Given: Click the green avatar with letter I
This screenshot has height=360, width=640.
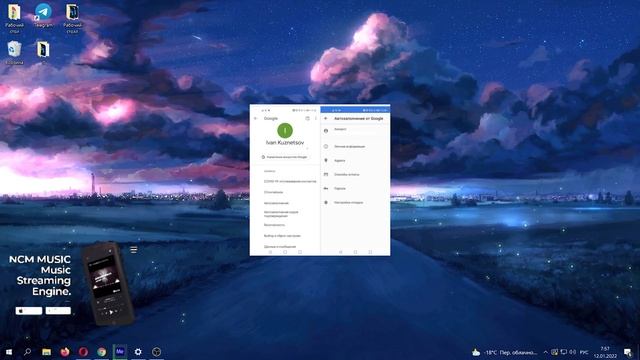Looking at the screenshot, I should click(285, 130).
